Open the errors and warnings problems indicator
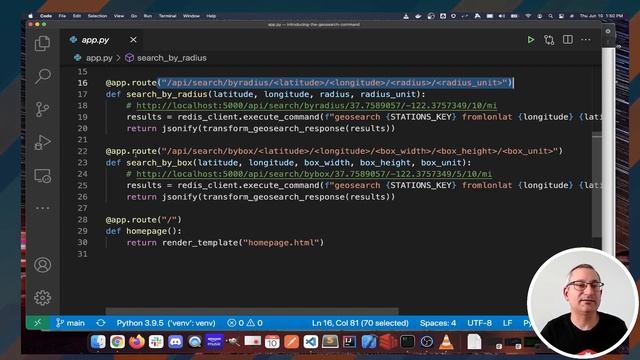 coord(245,323)
